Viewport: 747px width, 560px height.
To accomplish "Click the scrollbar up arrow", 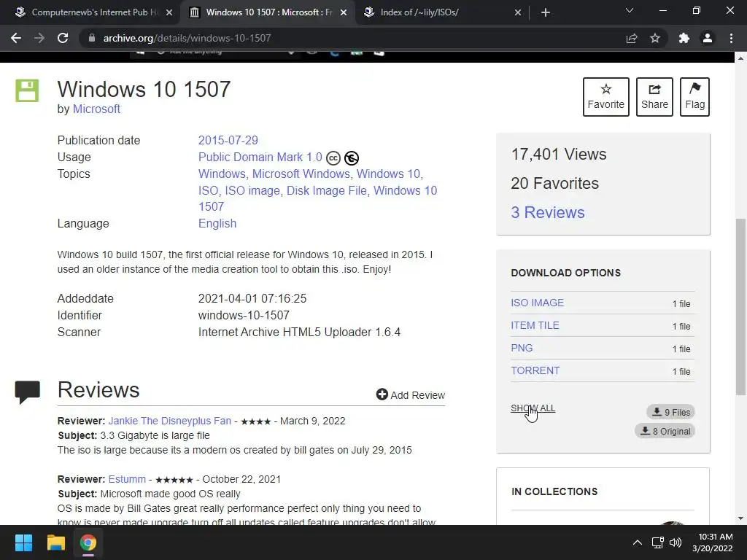I will (740, 58).
